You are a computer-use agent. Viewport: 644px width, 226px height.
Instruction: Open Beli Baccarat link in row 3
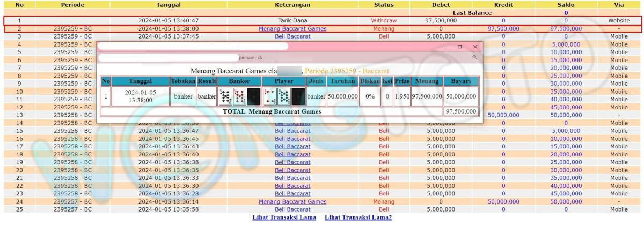292,36
